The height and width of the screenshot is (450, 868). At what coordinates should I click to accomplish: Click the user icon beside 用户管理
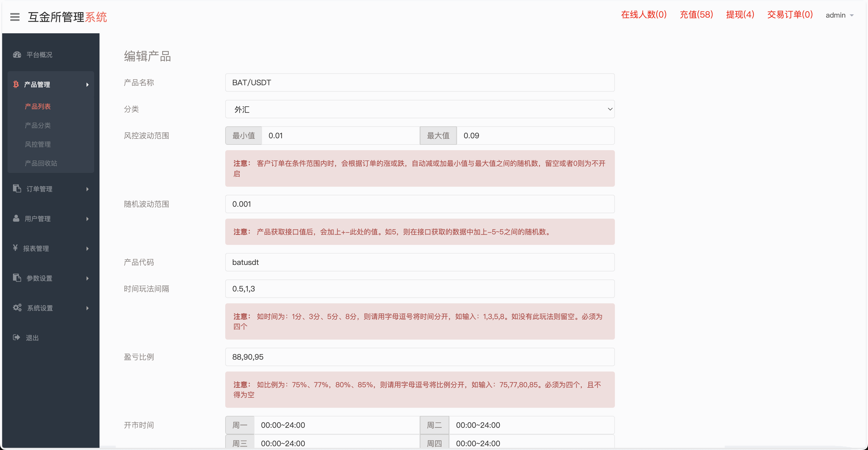tap(16, 218)
